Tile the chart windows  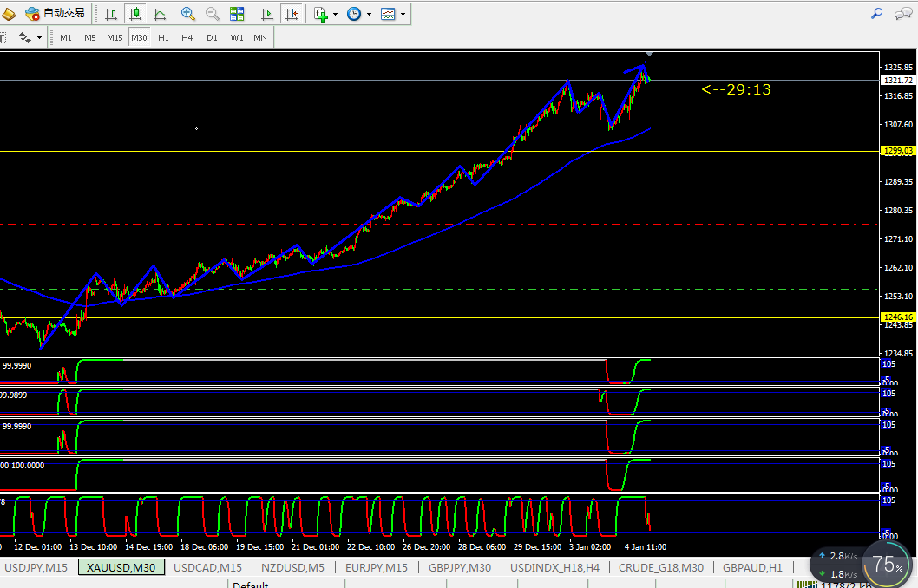[x=237, y=14]
